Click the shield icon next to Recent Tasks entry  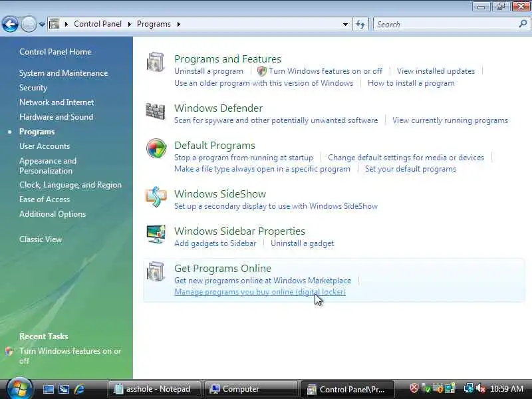point(9,351)
